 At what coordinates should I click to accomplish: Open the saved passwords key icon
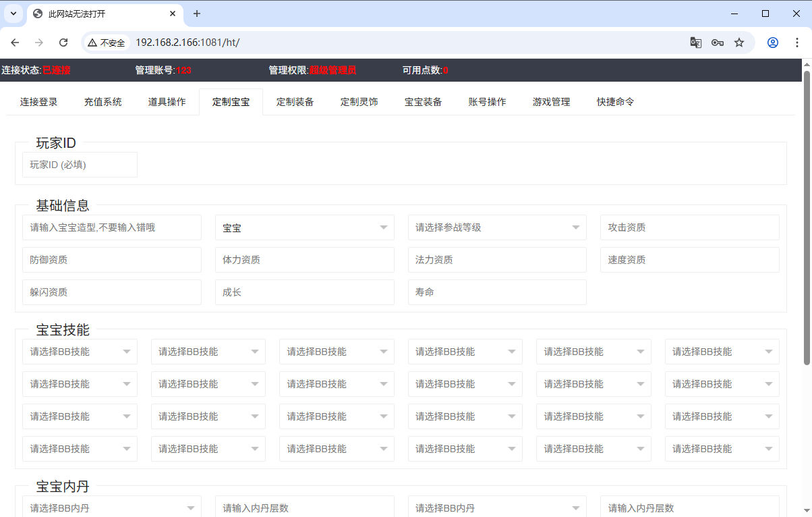click(x=718, y=43)
